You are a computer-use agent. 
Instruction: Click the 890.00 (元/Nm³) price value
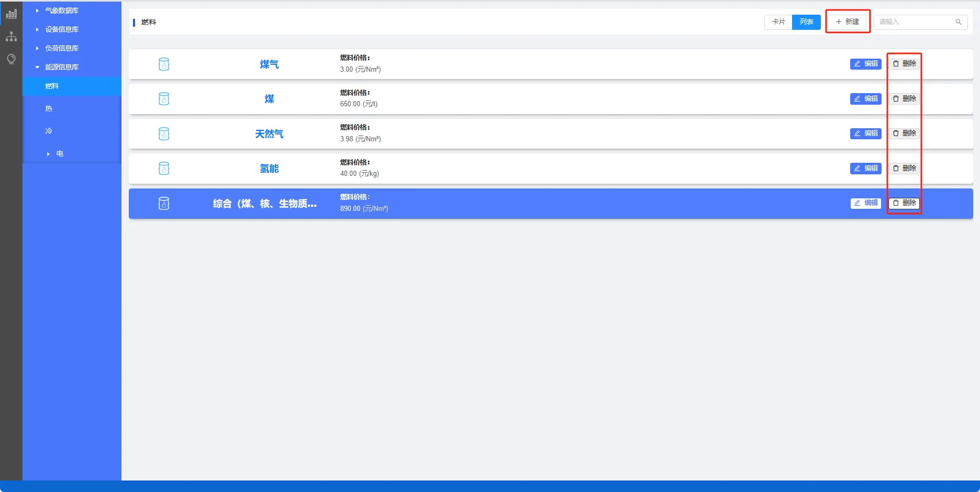364,209
